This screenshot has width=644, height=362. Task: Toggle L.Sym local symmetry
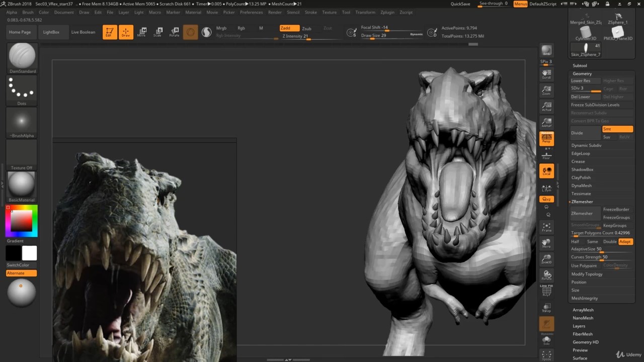click(546, 188)
